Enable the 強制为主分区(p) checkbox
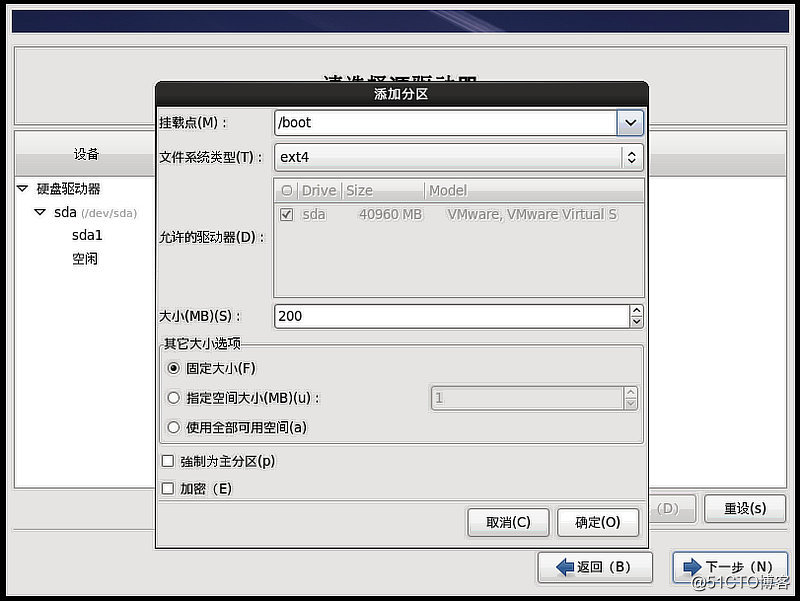The image size is (800, 601). 167,461
